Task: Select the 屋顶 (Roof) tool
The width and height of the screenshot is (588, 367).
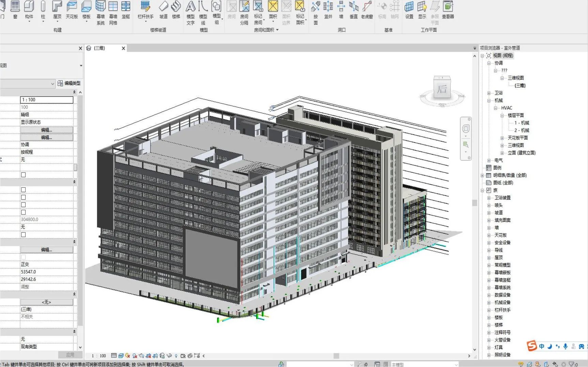Action: click(57, 10)
